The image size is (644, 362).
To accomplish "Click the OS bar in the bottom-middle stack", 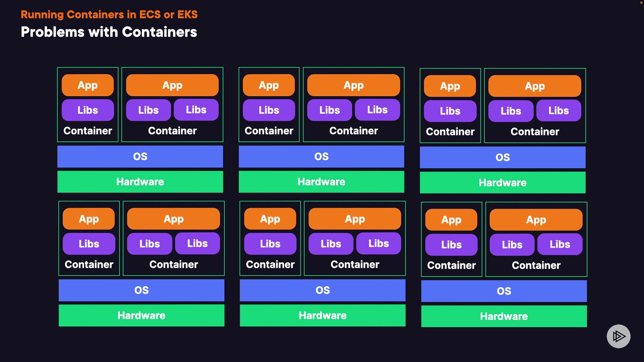I will pos(323,290).
